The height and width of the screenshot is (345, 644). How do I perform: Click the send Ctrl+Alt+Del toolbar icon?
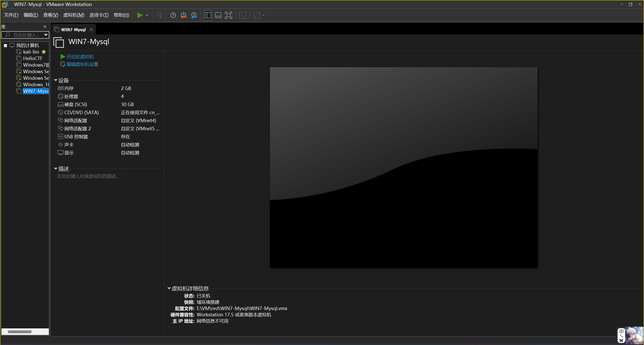(159, 15)
